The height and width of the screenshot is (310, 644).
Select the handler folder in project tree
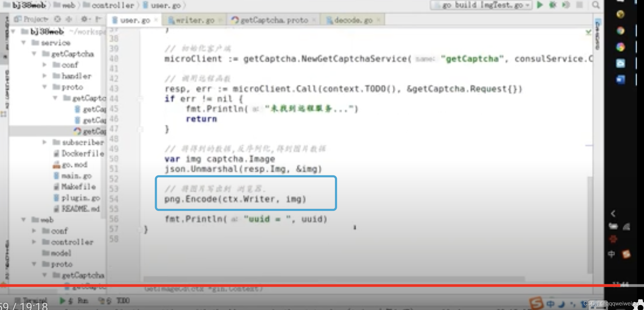(72, 76)
